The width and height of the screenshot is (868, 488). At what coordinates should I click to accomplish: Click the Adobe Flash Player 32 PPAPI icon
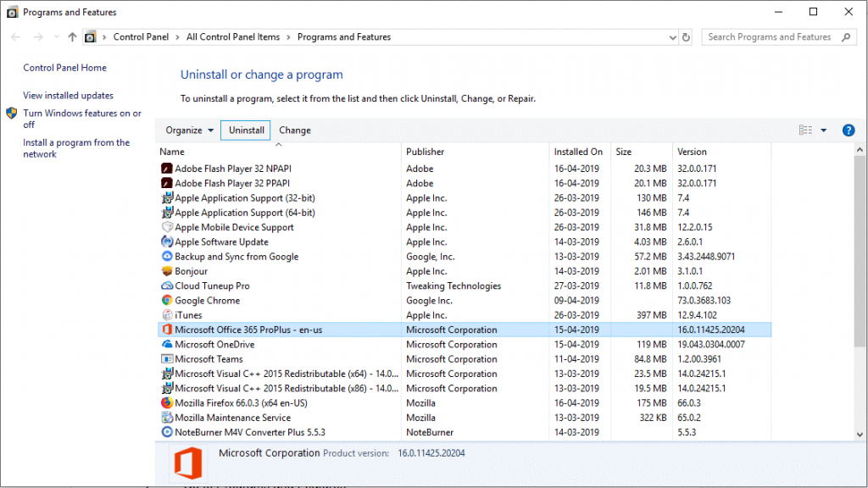[167, 183]
